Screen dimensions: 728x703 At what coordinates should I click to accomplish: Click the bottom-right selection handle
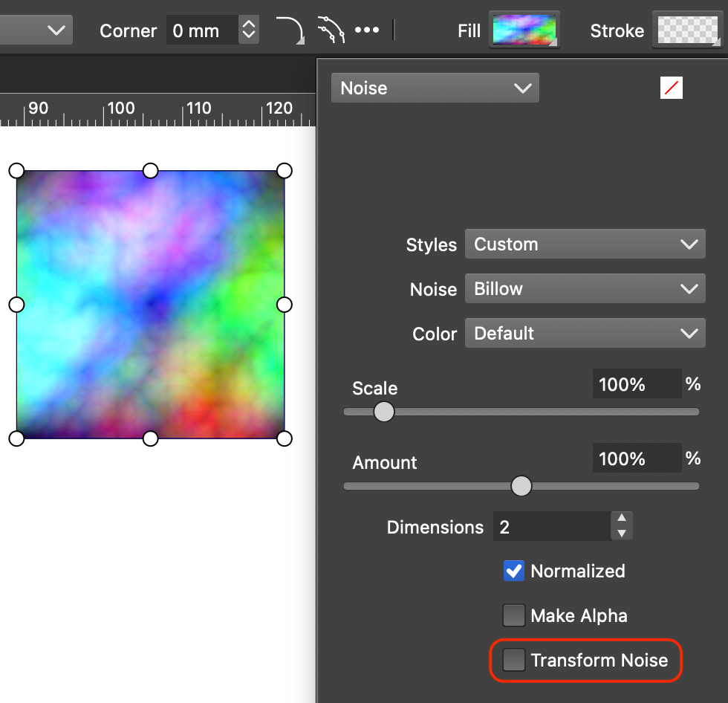284,438
